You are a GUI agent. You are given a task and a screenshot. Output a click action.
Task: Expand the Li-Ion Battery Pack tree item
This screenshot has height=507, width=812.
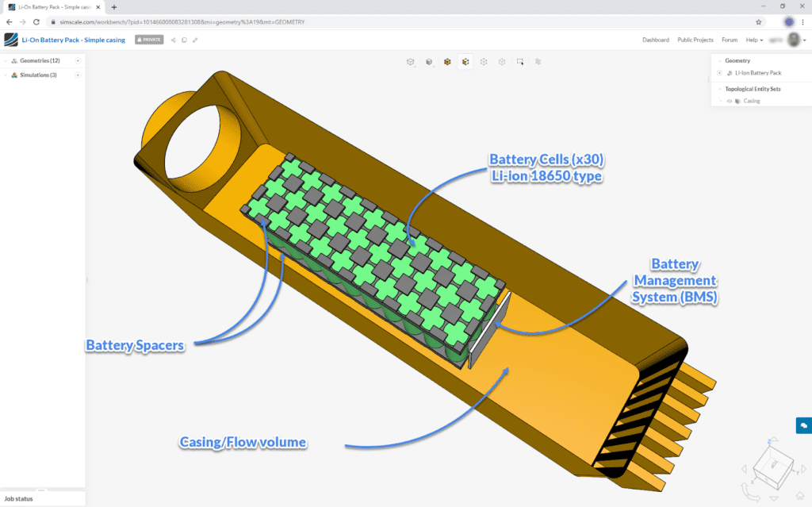(x=719, y=72)
